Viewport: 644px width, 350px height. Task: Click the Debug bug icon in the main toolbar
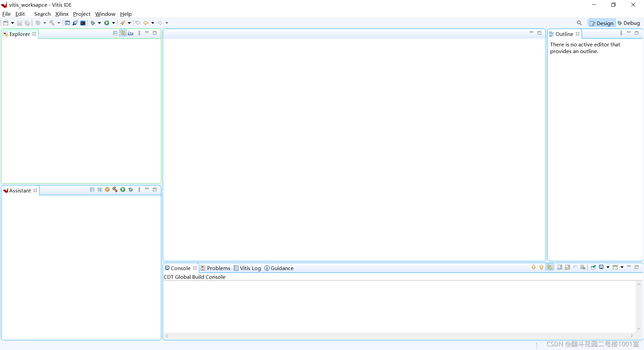(93, 23)
